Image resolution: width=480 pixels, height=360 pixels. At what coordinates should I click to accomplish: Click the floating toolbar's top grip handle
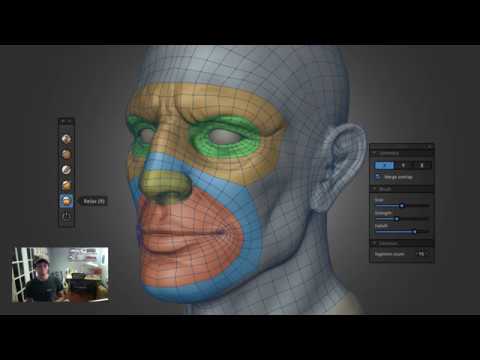(x=66, y=122)
